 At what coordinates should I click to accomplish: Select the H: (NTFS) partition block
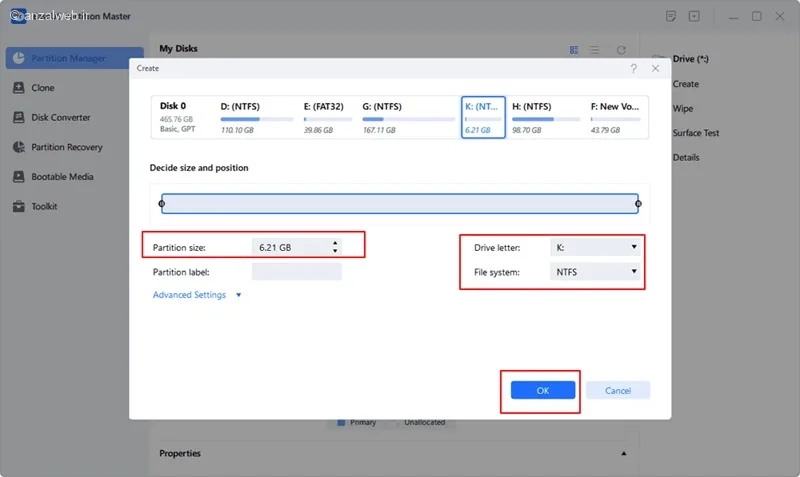(x=545, y=117)
